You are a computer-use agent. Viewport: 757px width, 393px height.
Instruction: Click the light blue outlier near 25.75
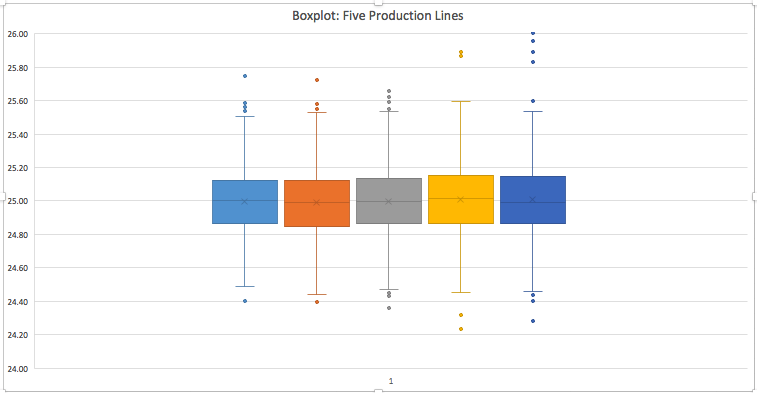[245, 76]
